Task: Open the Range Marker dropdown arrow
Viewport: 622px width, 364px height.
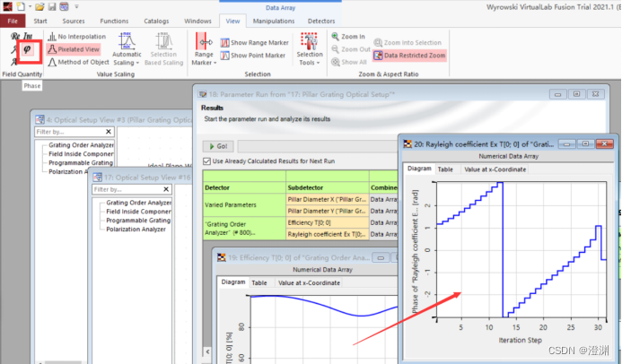Action: [x=215, y=63]
